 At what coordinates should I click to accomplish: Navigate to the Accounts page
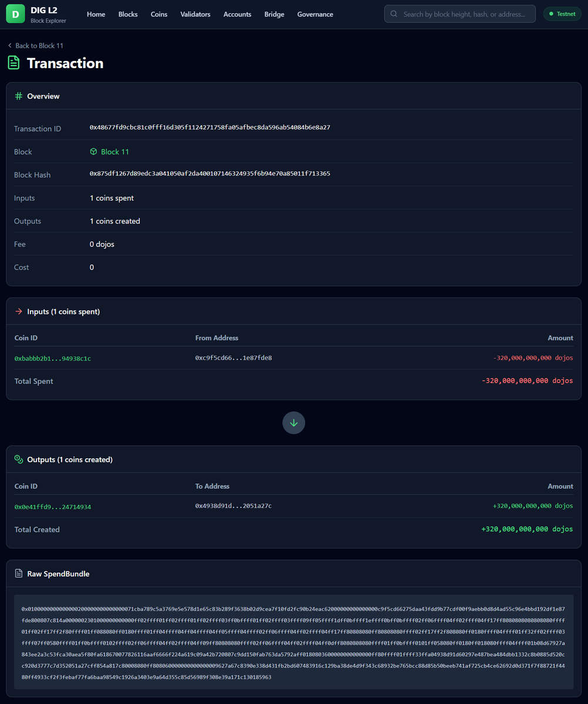click(x=238, y=14)
